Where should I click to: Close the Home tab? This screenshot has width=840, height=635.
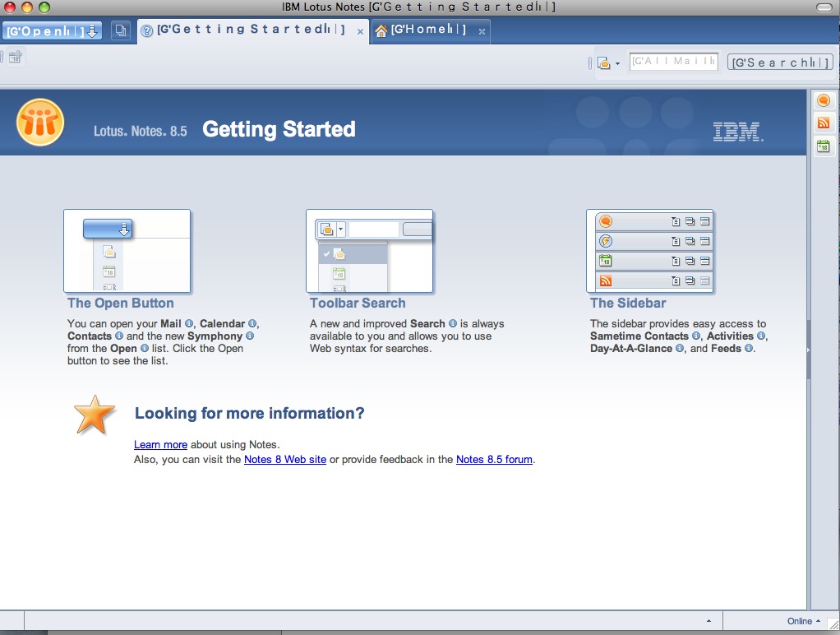[x=482, y=31]
